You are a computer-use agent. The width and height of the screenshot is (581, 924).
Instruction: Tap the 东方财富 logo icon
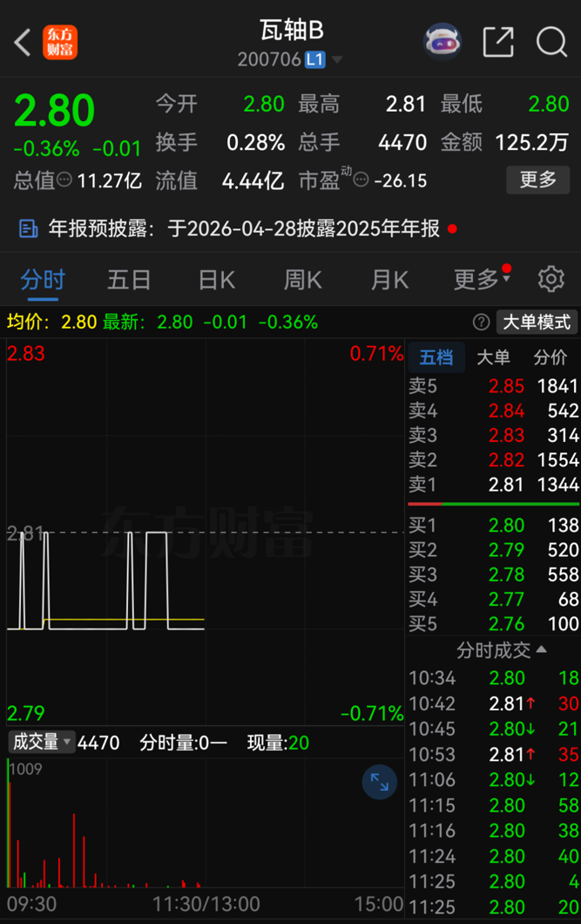pos(60,42)
